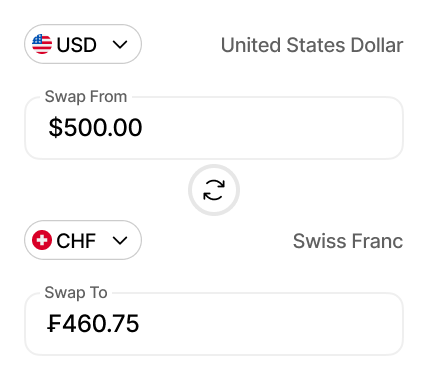Click empty area inside Swap From box
428x380 pixels.
273,128
